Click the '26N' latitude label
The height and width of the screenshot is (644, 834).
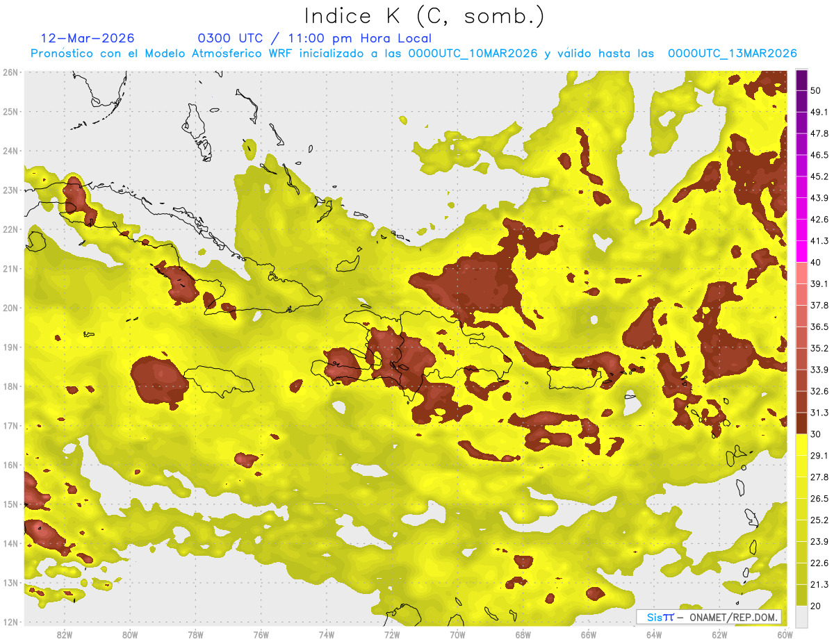click(x=10, y=72)
